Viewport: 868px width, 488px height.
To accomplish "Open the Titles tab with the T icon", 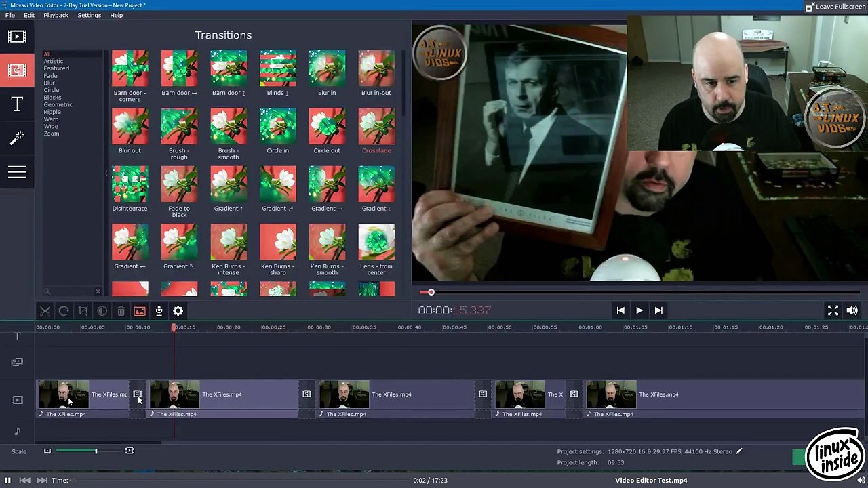I will coord(17,104).
